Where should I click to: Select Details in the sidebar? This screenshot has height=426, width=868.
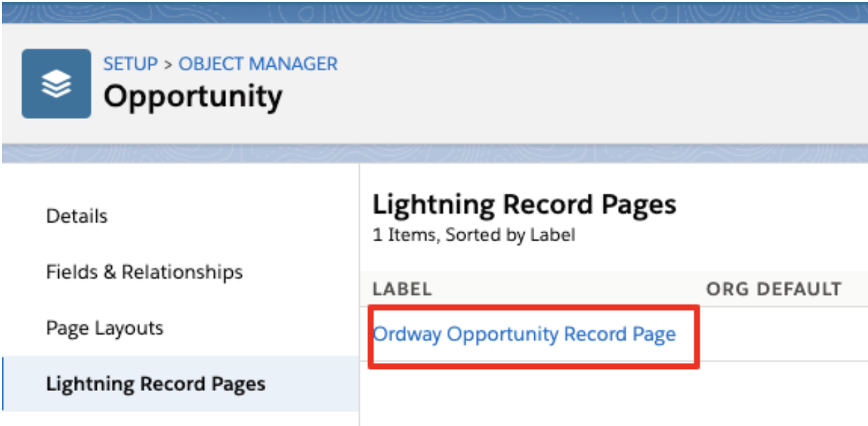point(77,216)
